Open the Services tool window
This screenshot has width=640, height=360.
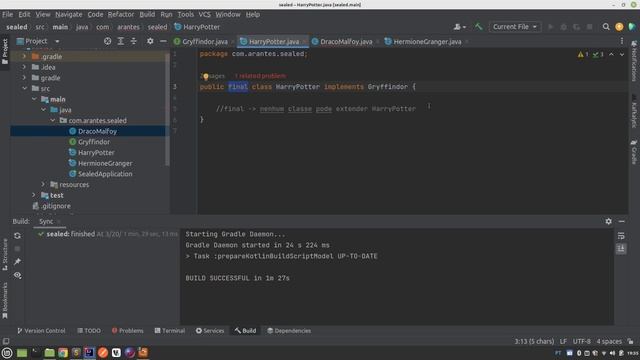pos(210,331)
